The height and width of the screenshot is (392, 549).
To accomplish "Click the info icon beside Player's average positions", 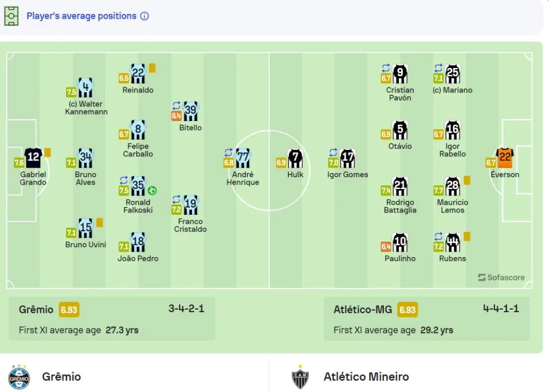I will click(x=144, y=16).
